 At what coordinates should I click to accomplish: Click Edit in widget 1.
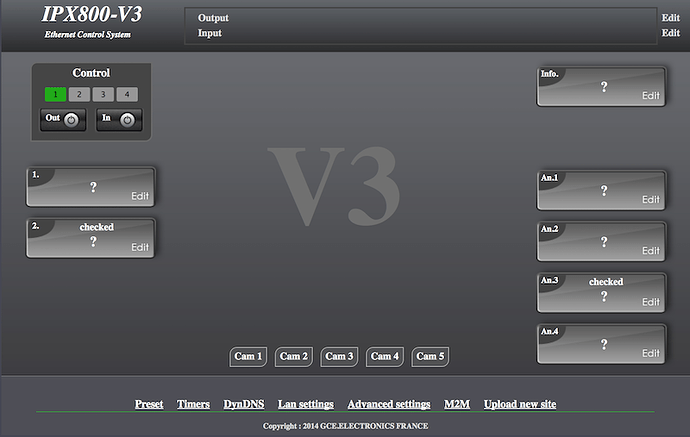coord(140,196)
